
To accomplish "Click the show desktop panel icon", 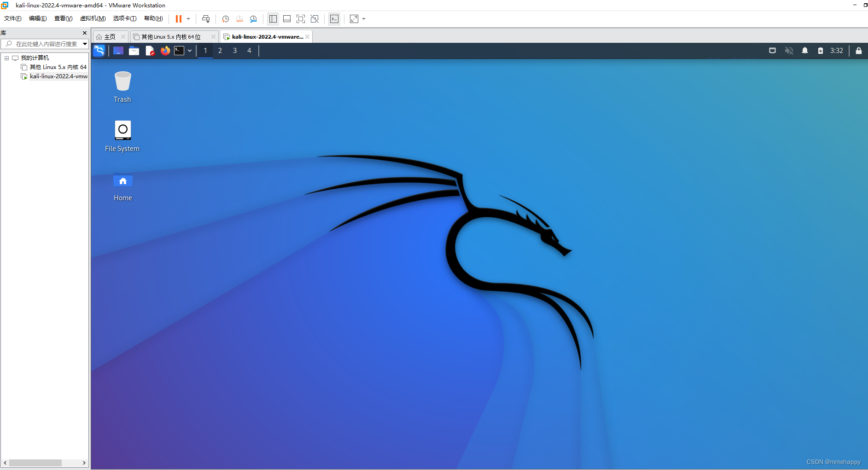I will 118,51.
